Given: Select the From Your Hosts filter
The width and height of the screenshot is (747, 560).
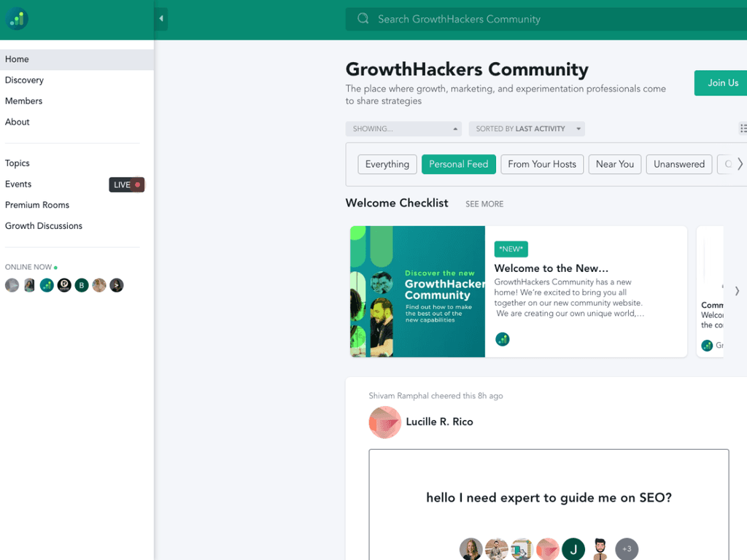Looking at the screenshot, I should click(542, 164).
